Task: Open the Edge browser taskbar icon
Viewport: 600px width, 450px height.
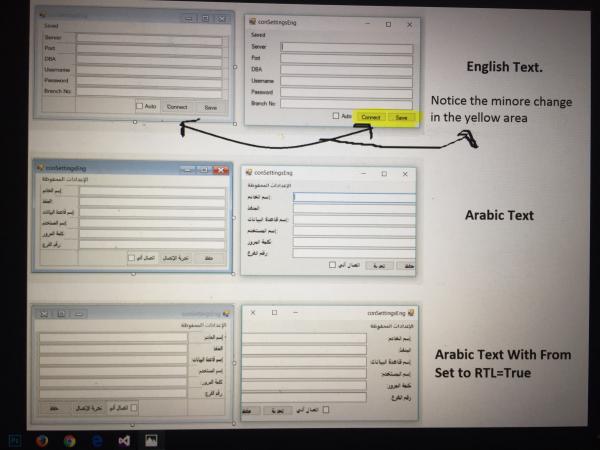Action: pos(97,441)
